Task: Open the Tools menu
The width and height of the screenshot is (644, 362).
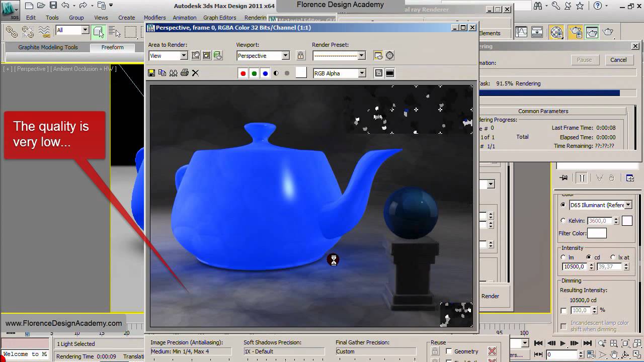Action: point(52,18)
